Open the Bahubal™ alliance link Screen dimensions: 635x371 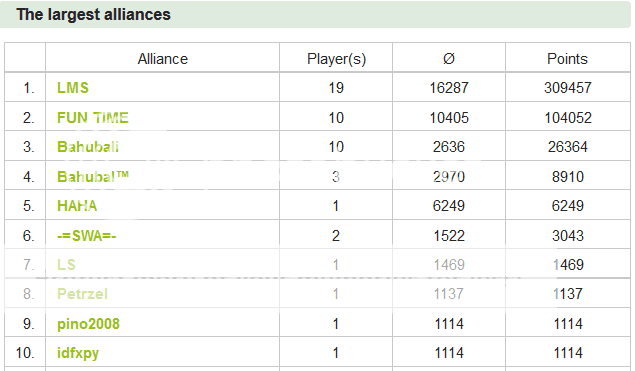(x=93, y=177)
